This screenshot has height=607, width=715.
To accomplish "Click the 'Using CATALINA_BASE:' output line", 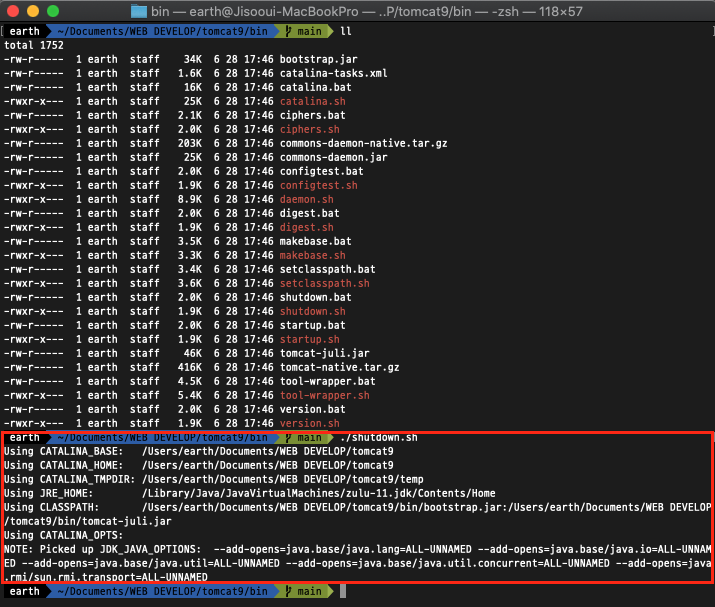I will pos(198,451).
